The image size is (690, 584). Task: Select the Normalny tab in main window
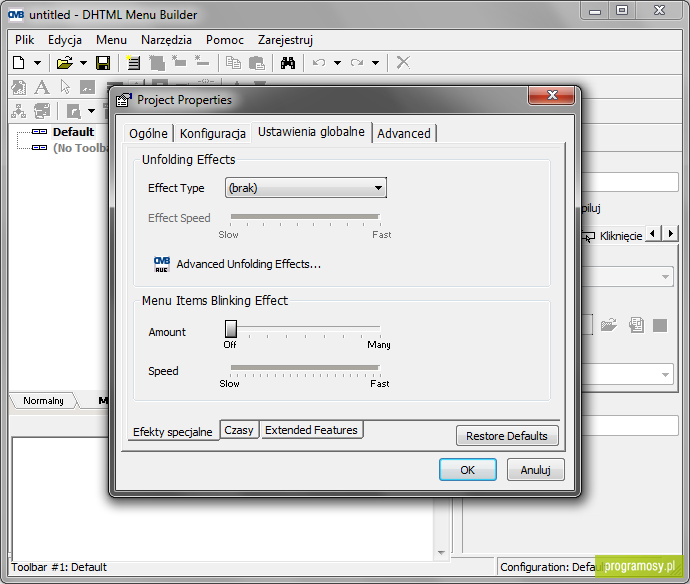43,400
